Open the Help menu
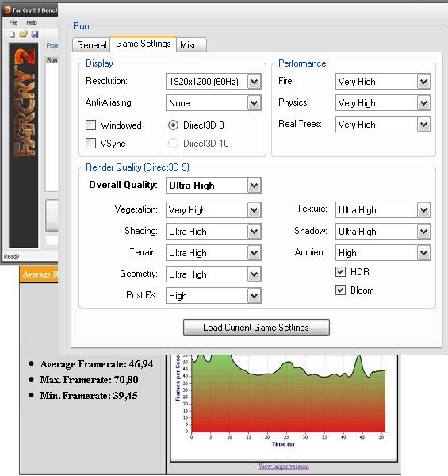 click(x=32, y=22)
